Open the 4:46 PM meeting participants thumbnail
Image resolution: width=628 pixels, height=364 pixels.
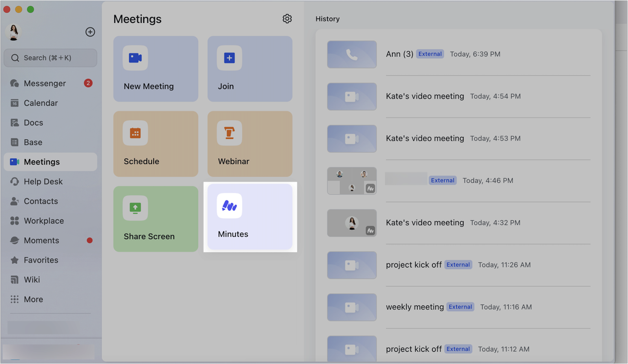pos(352,181)
